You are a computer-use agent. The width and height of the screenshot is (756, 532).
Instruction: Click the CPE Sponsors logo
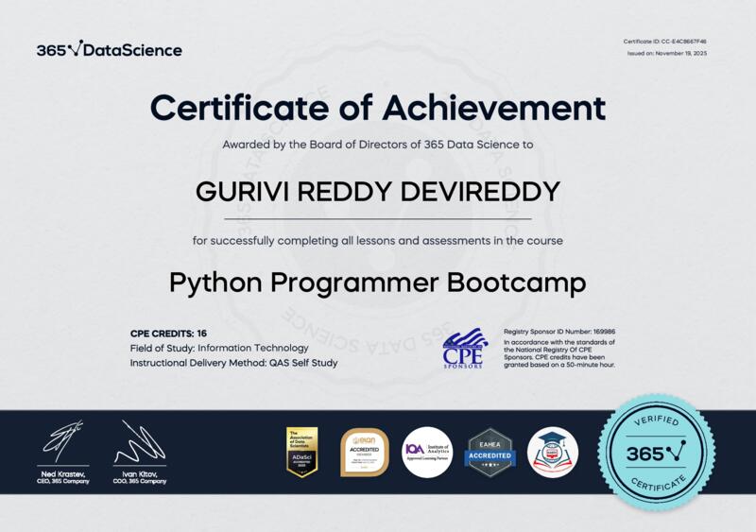click(465, 349)
